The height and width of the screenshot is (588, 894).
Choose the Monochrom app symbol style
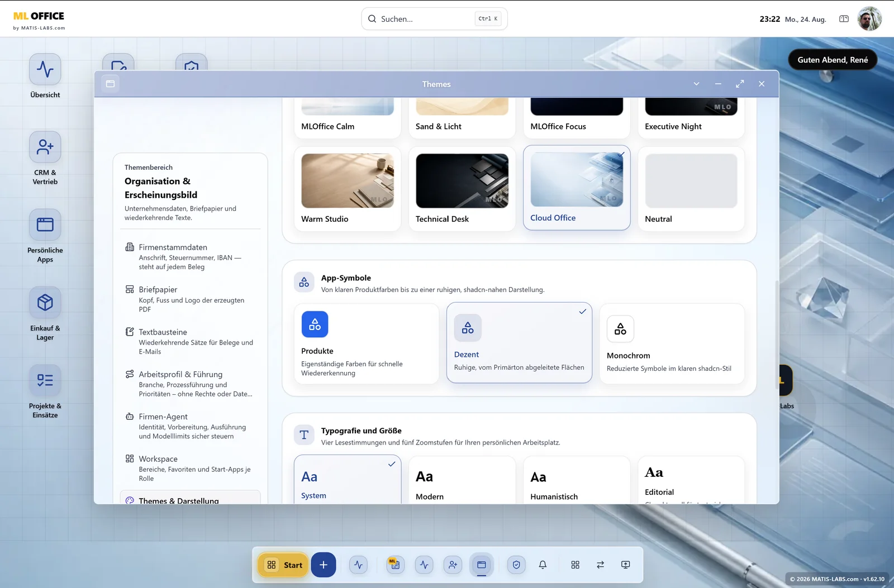point(672,343)
